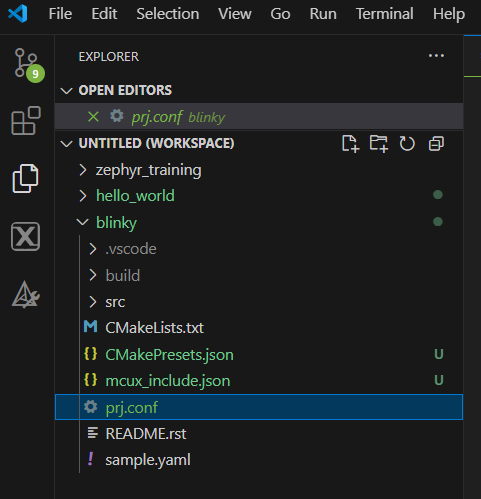
Task: Open README.rst file
Action: (x=259, y=433)
